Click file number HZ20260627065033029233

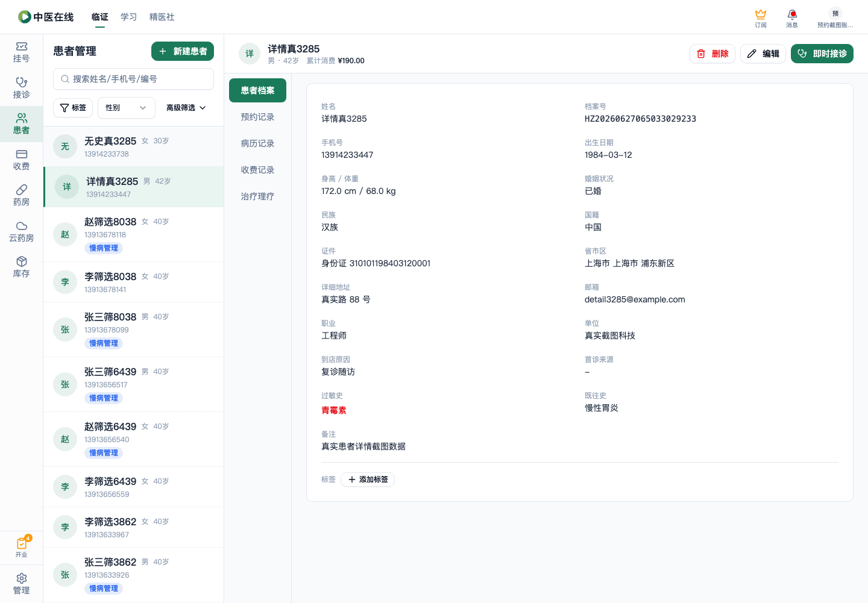(640, 119)
